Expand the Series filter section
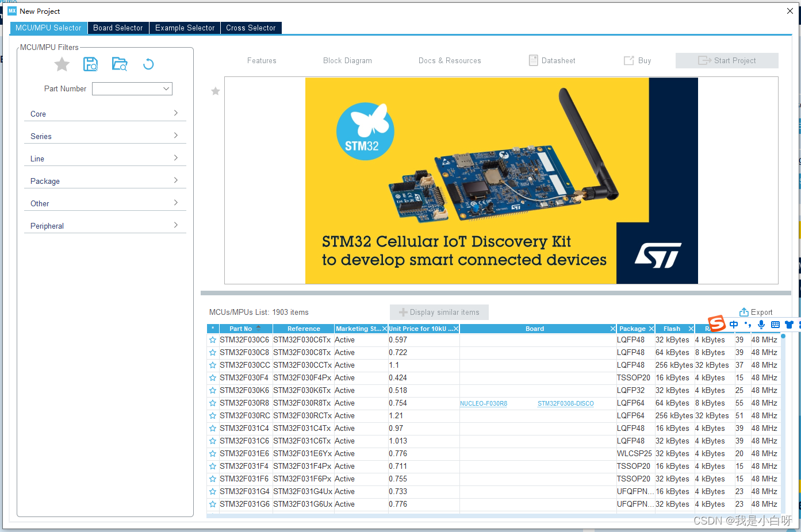 [x=105, y=136]
